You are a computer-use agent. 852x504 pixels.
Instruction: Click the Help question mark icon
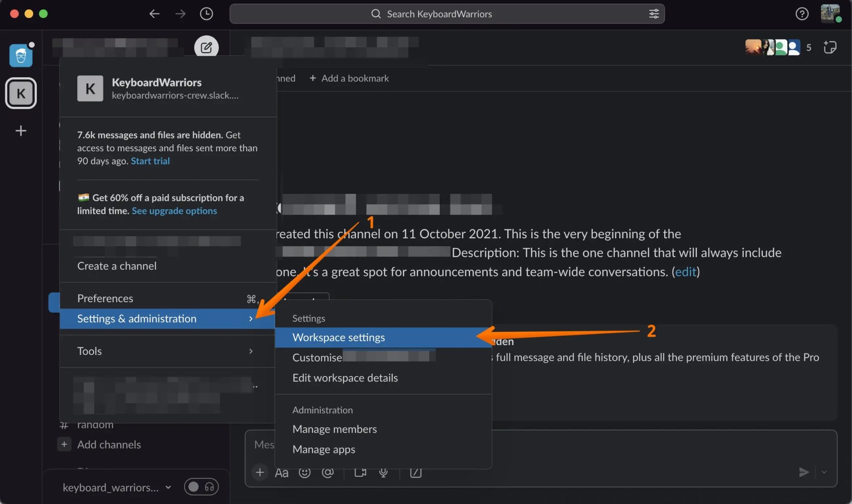[x=801, y=14]
